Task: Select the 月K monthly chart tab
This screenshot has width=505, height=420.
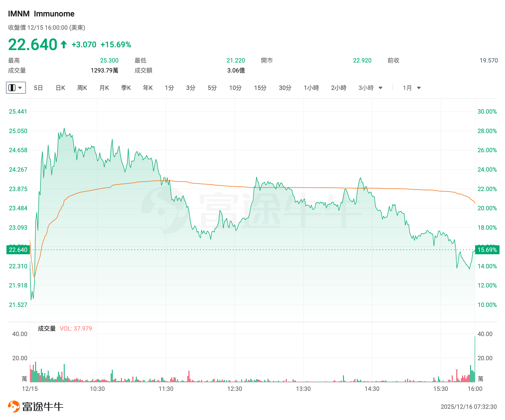Action: tap(104, 88)
